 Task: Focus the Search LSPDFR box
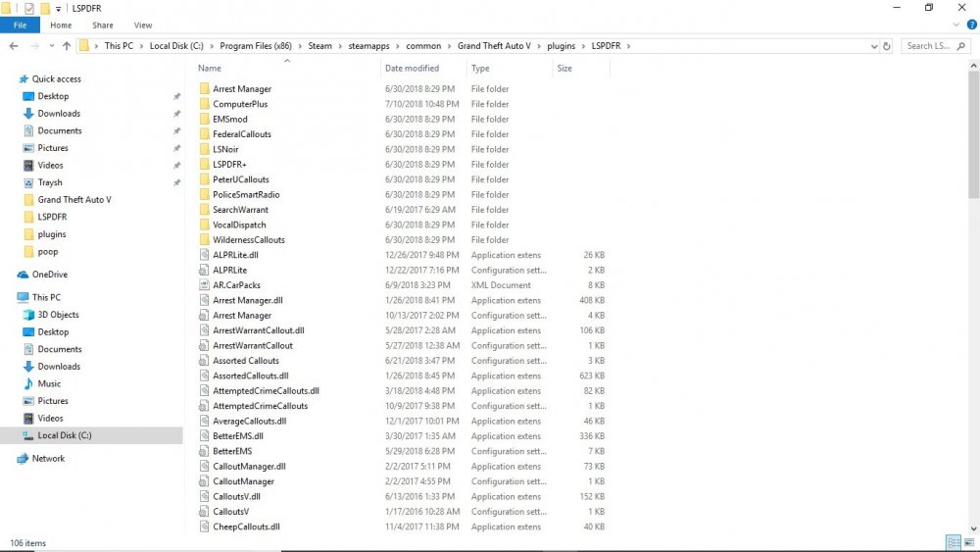pos(935,46)
